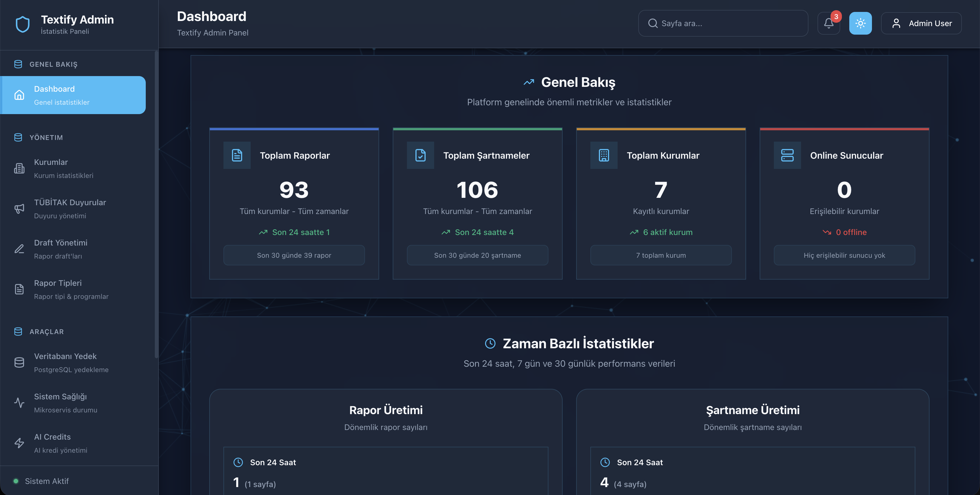Open the Admin User account menu
The width and height of the screenshot is (980, 495).
[921, 23]
